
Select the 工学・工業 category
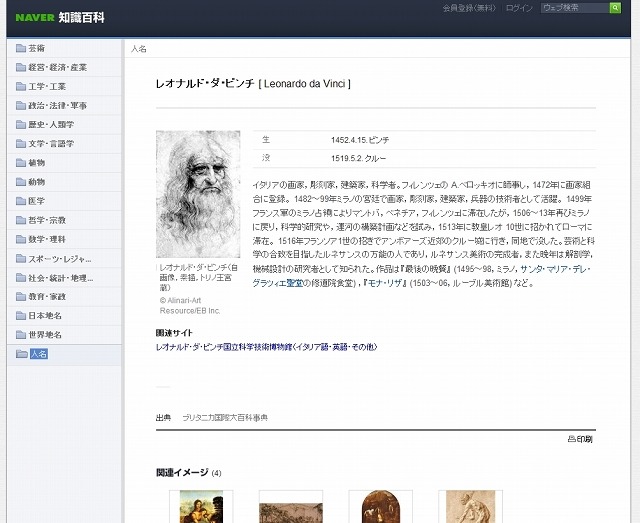coord(47,87)
